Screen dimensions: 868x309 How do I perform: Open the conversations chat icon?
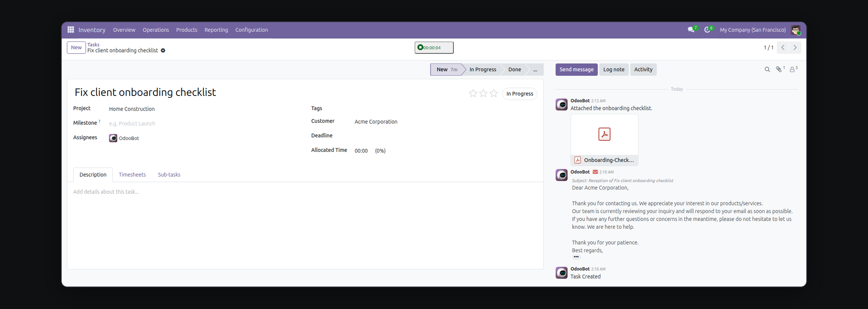coord(691,30)
